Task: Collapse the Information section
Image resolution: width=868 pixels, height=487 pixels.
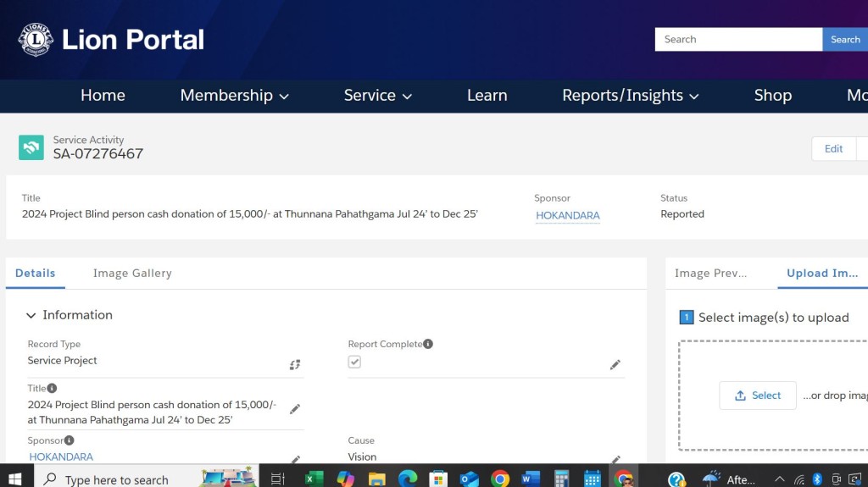Action: click(31, 315)
